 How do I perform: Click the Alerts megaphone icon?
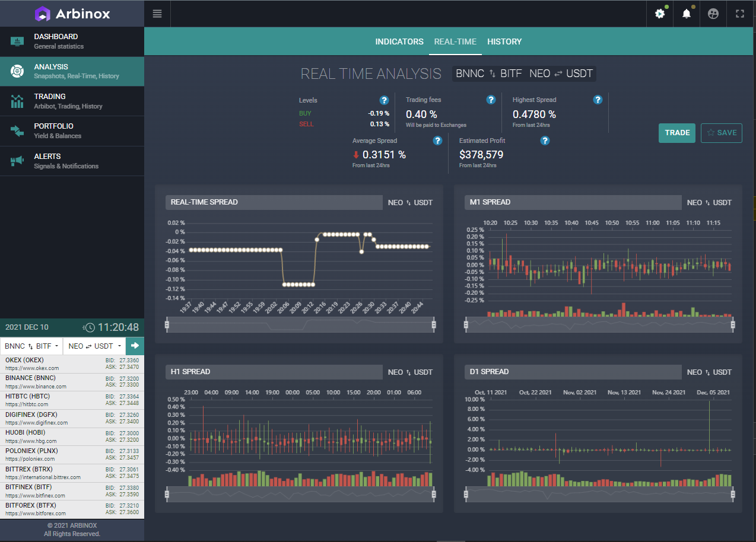17,161
